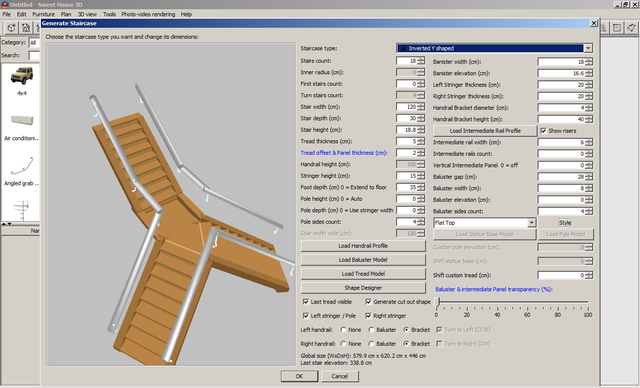This screenshot has width=640, height=388.
Task: Click Load Handrail Profile button
Action: pos(363,246)
